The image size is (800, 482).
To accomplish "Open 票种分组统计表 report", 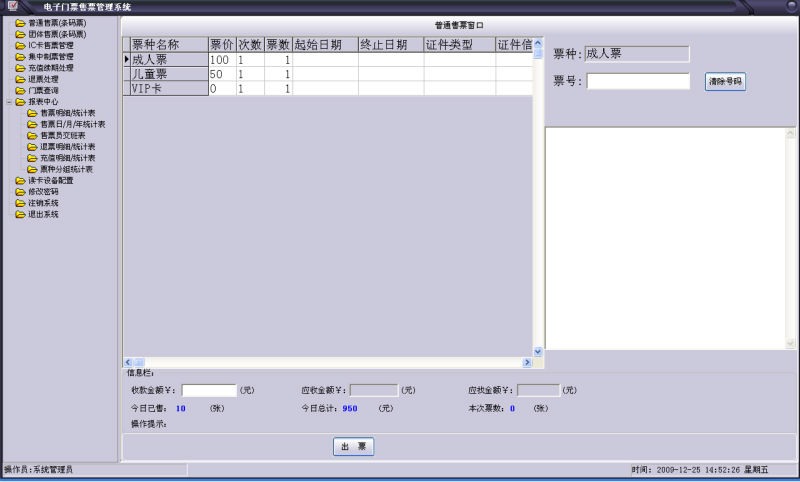I will pos(66,169).
